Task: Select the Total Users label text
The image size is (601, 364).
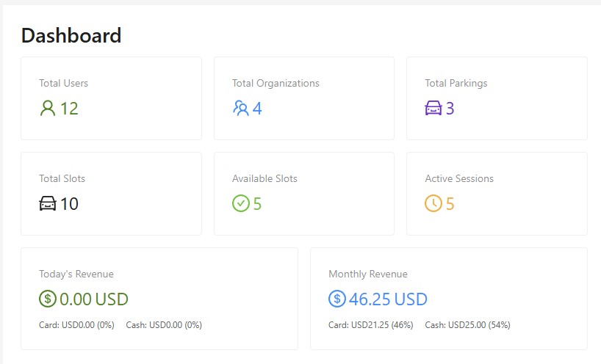Action: tap(63, 83)
